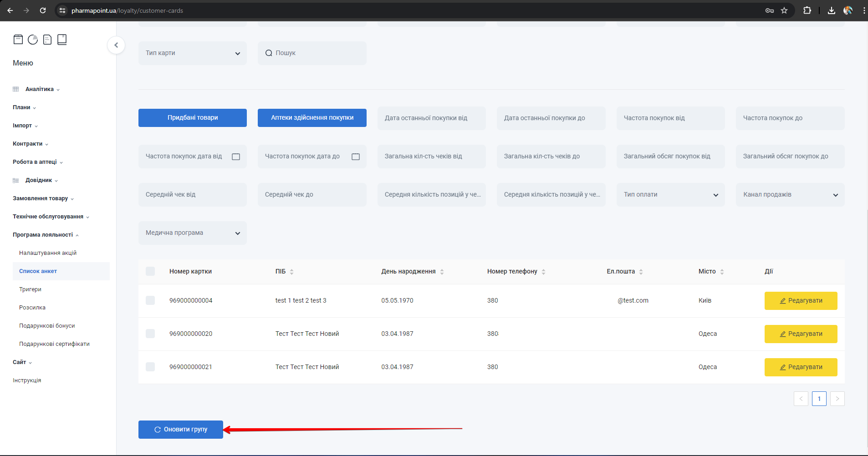Collapse the sidebar with the round arrow button
This screenshot has width=868, height=456.
click(116, 45)
